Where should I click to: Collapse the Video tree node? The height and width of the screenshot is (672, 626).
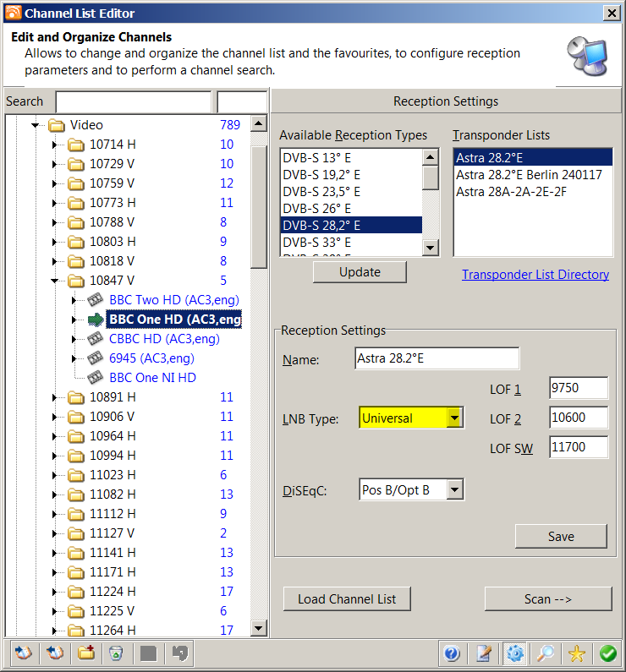36,125
